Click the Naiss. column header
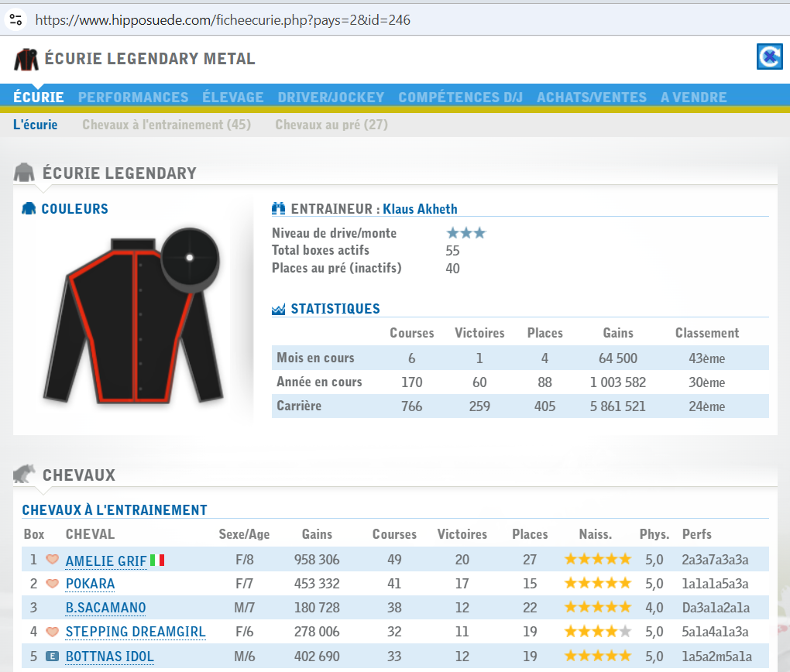This screenshot has height=672, width=790. [595, 534]
